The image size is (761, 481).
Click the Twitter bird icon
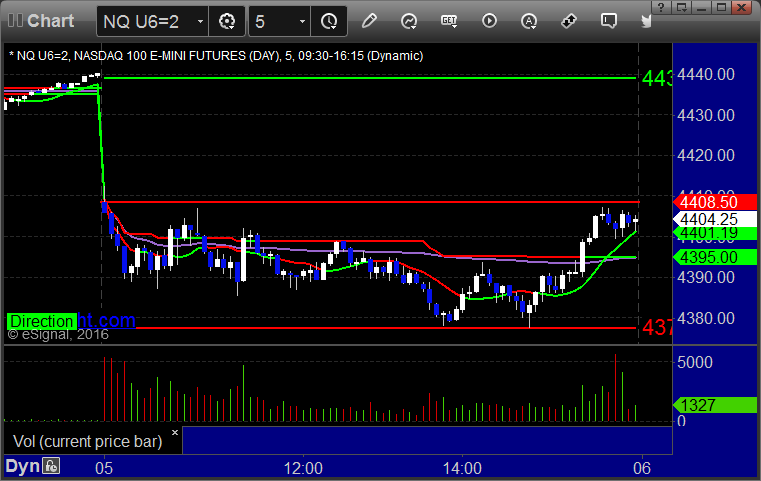coord(646,21)
